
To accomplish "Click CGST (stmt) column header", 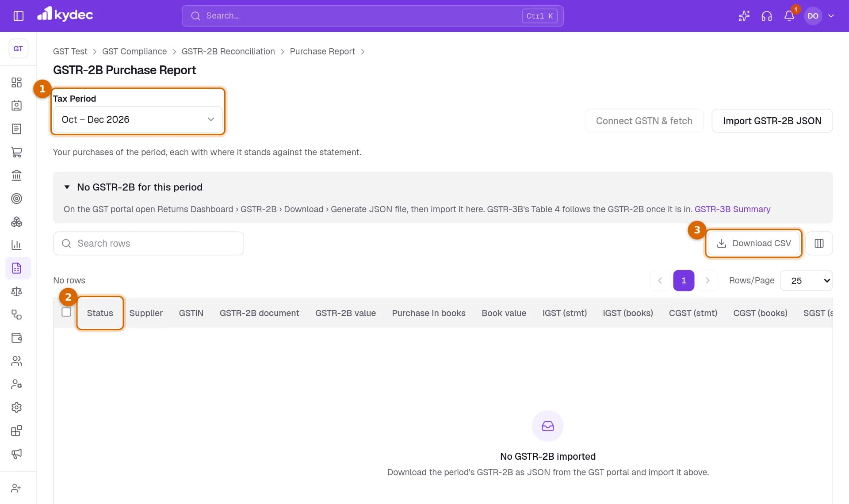I will point(693,313).
